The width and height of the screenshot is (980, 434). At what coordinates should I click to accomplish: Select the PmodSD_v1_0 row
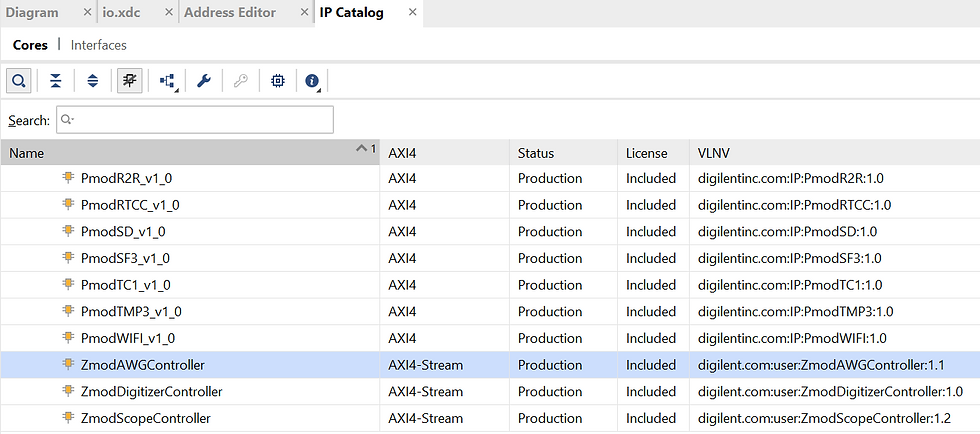(x=490, y=231)
